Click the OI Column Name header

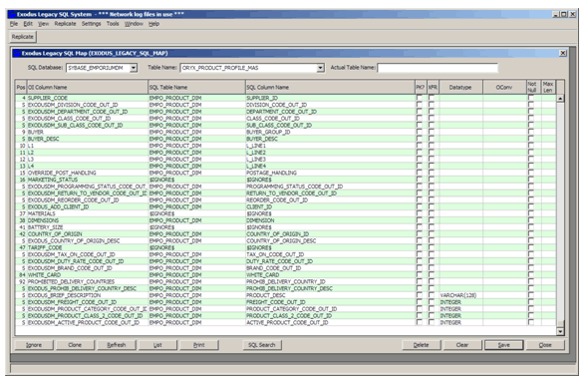[87, 87]
